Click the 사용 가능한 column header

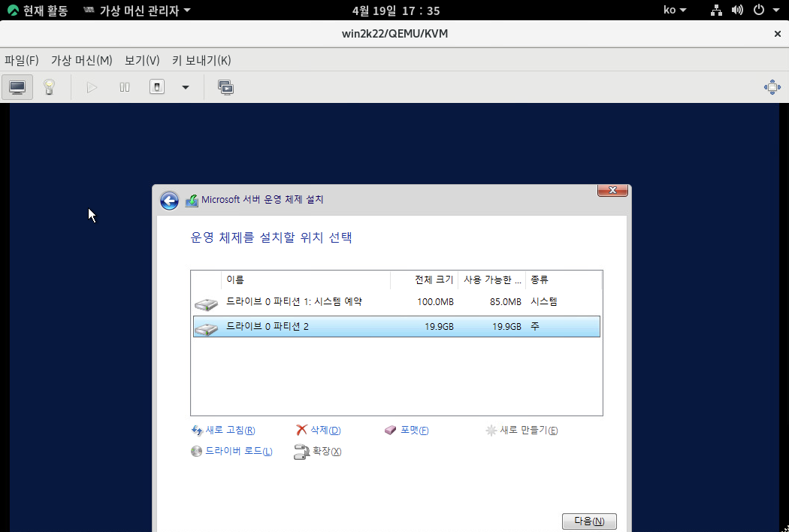tap(491, 280)
